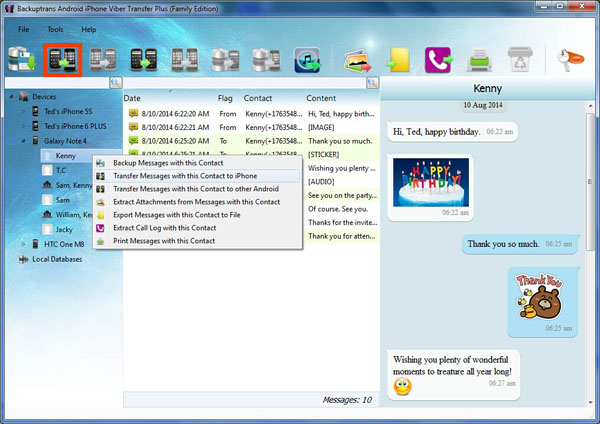600x424 pixels.
Task: Open the Help menu
Action: pyautogui.click(x=88, y=29)
